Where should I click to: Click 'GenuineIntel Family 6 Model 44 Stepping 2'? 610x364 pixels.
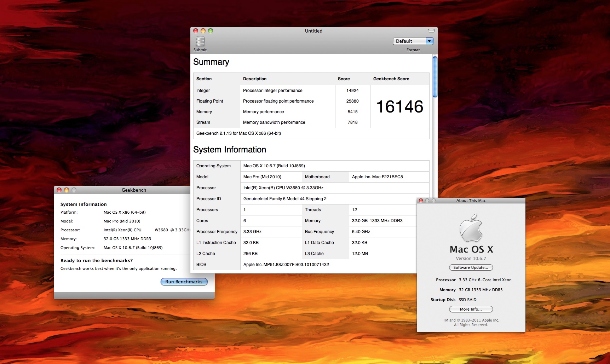tap(285, 199)
